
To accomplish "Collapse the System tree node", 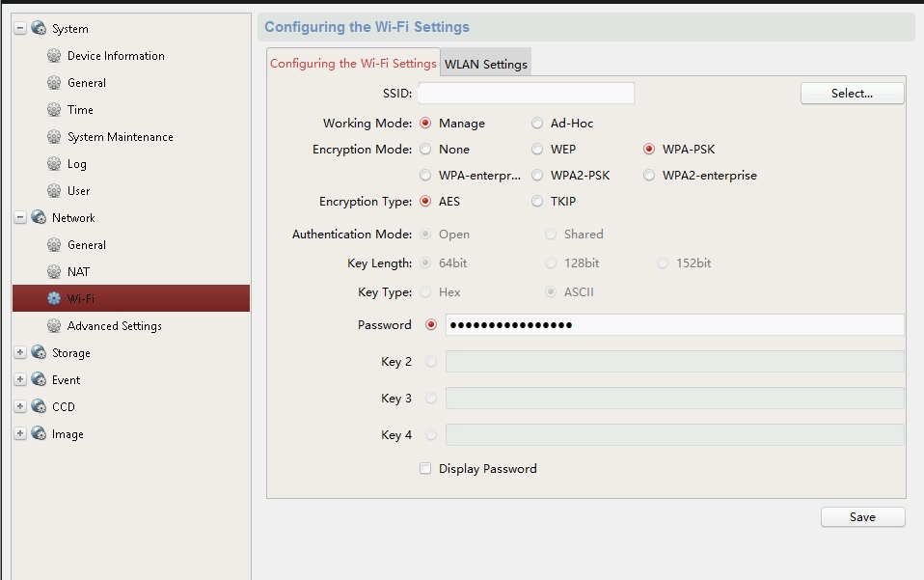I will click(x=20, y=29).
